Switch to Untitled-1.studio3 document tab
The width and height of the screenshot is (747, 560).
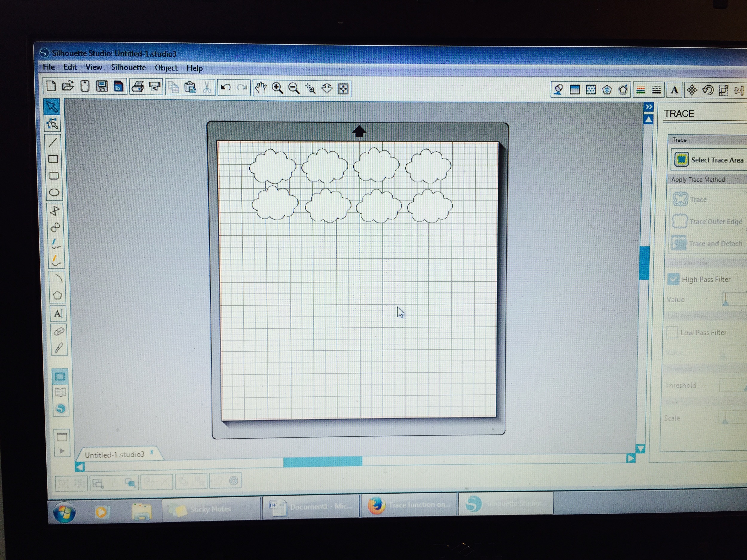114,454
